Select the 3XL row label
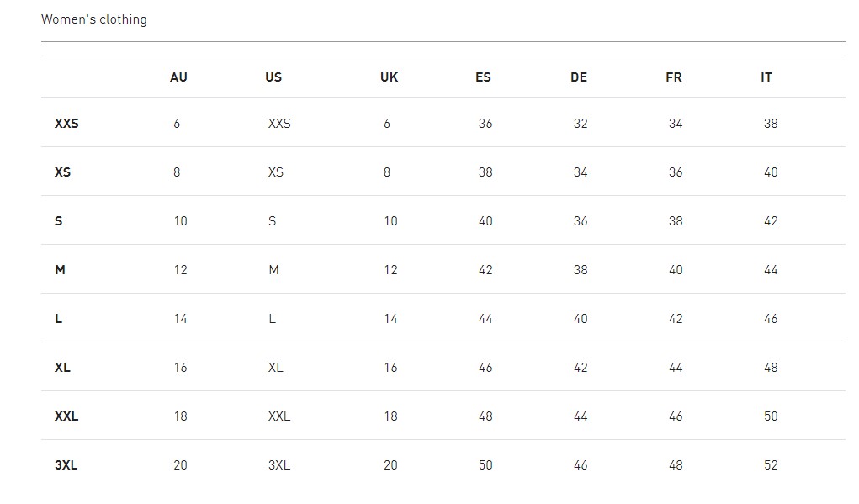This screenshot has height=504, width=859. click(x=66, y=465)
